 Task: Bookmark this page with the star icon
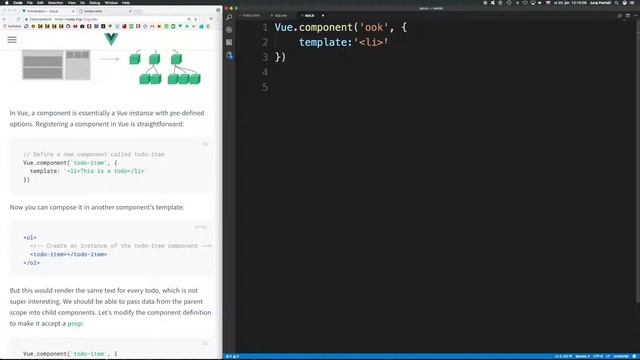[x=196, y=19]
